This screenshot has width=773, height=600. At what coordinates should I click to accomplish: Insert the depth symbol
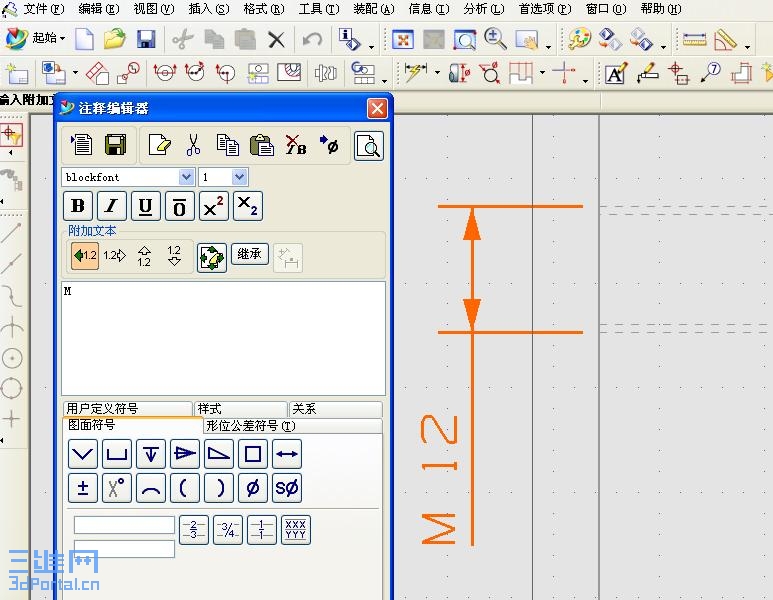coord(151,454)
